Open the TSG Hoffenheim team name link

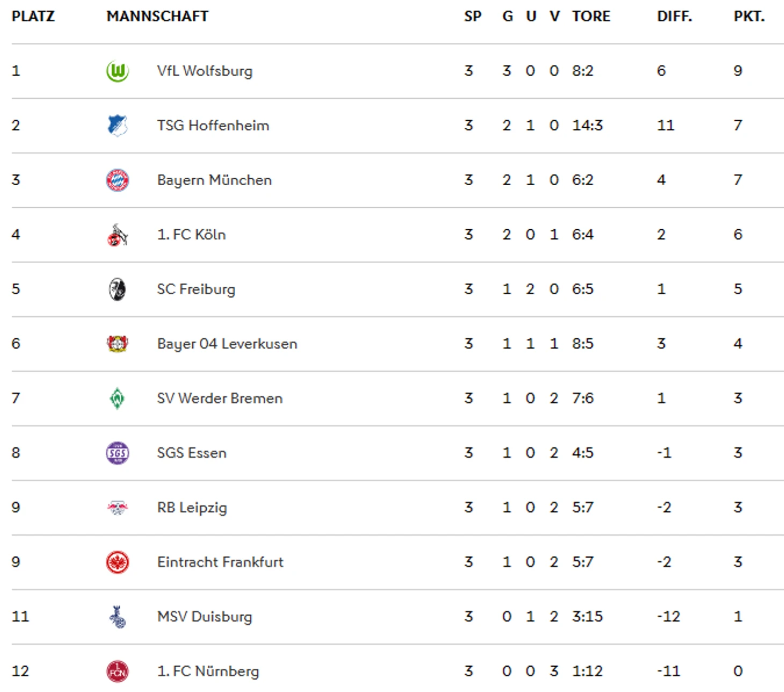coord(213,126)
